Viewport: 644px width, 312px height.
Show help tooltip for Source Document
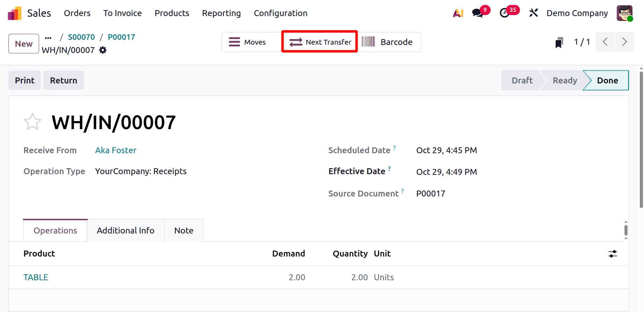click(402, 191)
